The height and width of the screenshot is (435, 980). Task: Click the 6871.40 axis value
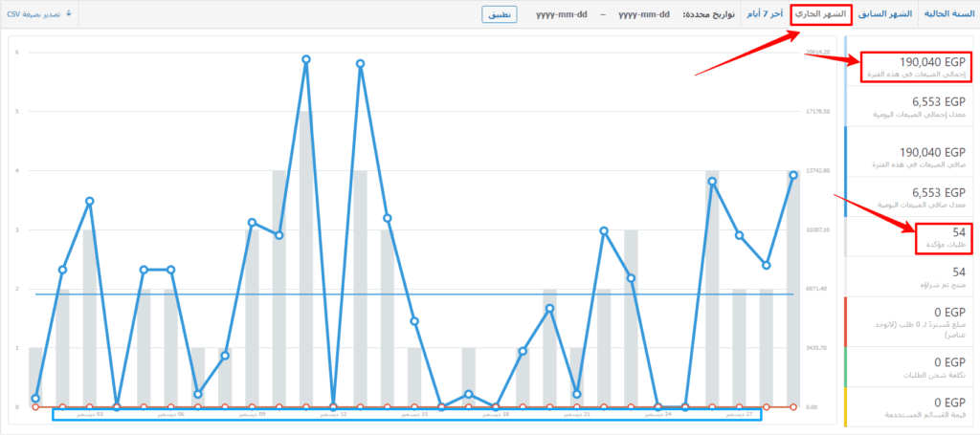click(817, 289)
